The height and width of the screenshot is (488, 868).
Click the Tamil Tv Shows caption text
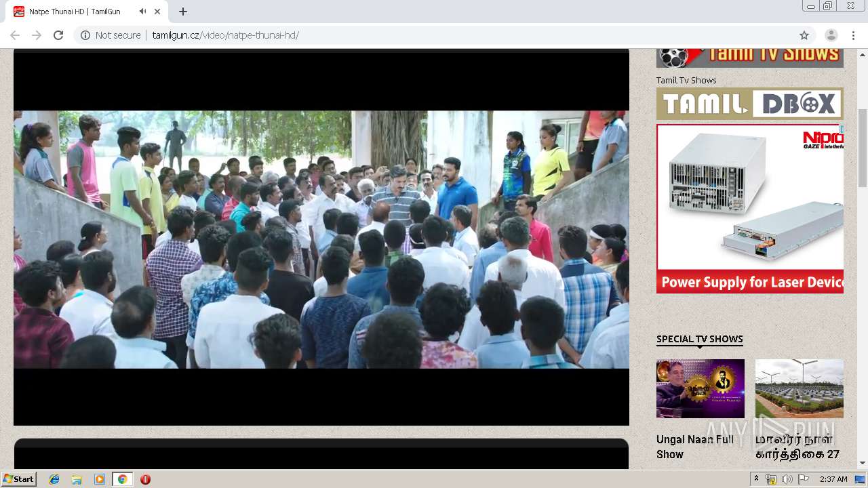[x=686, y=80]
